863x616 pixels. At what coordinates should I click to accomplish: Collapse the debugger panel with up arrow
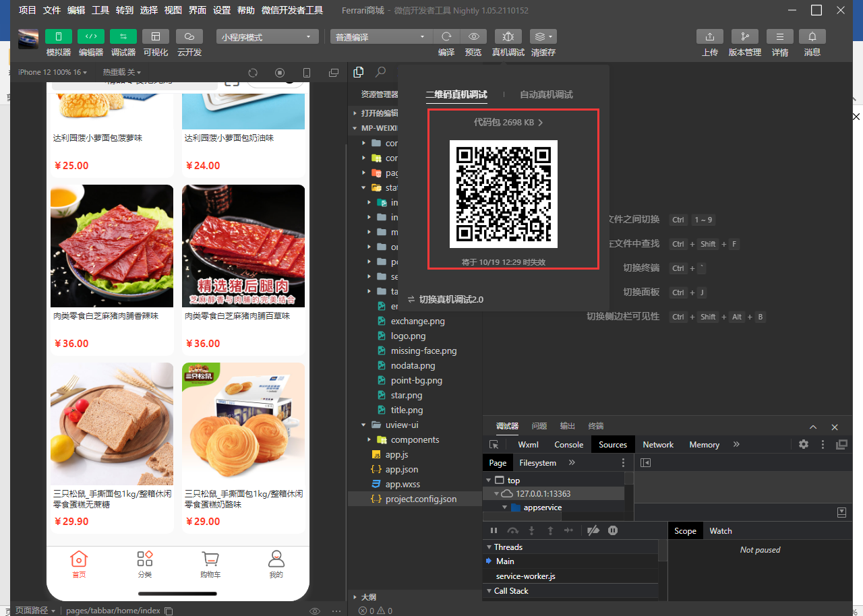(813, 427)
